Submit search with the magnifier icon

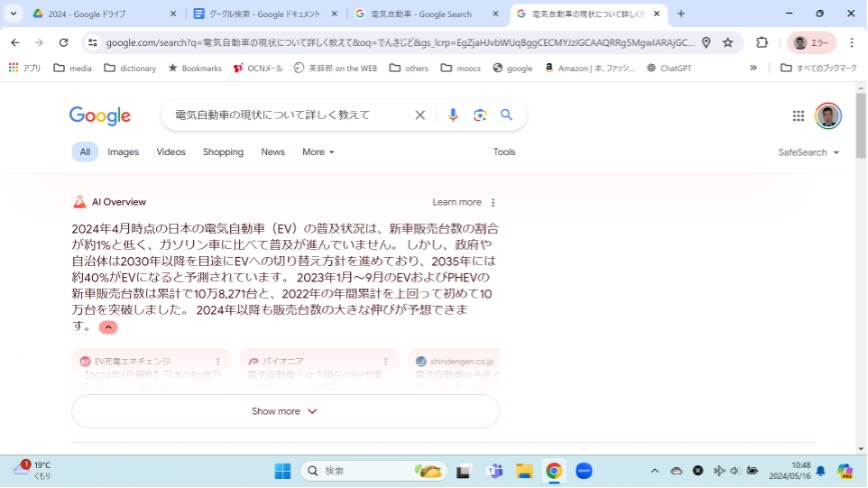pos(507,115)
